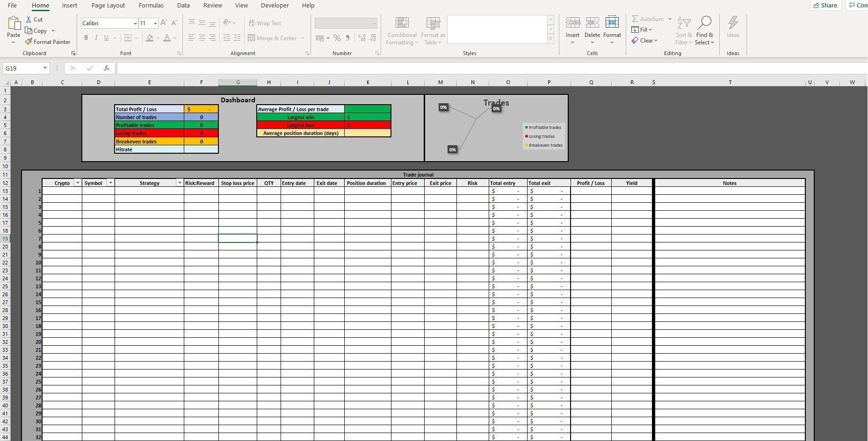Switch to the Formulas ribbon tab

[151, 5]
